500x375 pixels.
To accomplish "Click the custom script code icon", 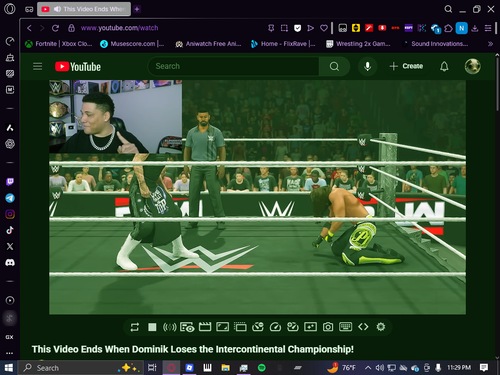I will click(x=363, y=327).
